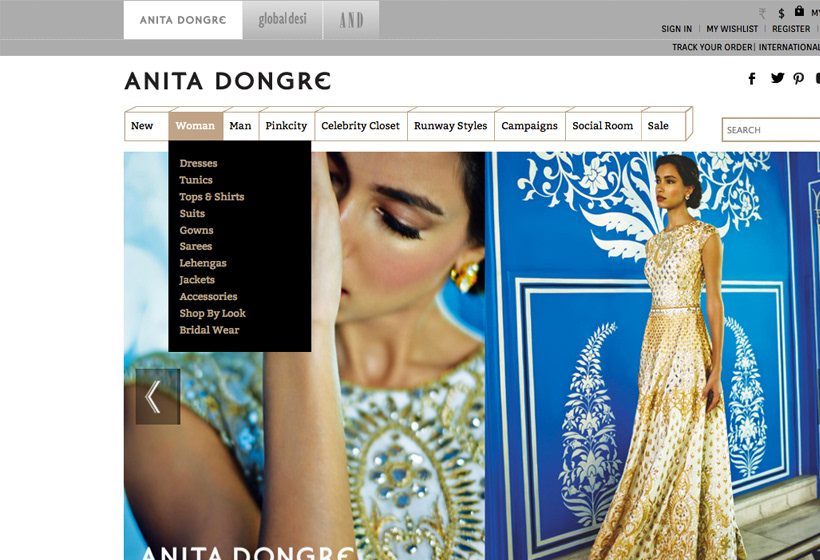
Task: Open Track Your Order link
Action: 712,48
